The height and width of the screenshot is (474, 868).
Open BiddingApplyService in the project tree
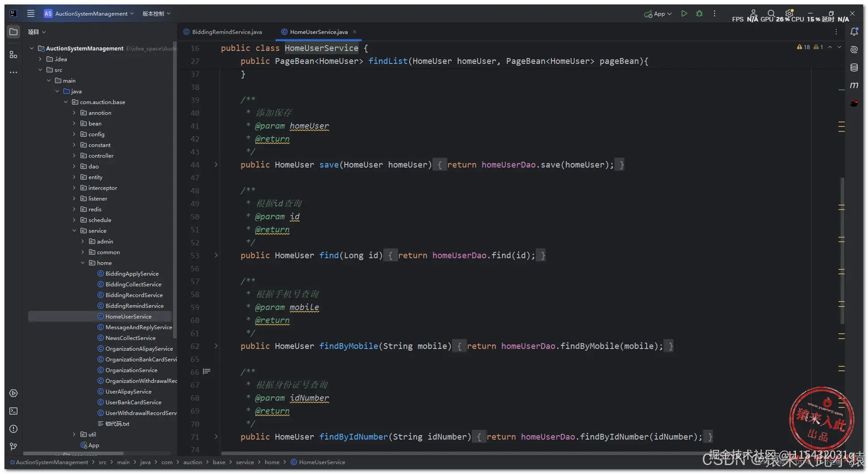point(128,273)
